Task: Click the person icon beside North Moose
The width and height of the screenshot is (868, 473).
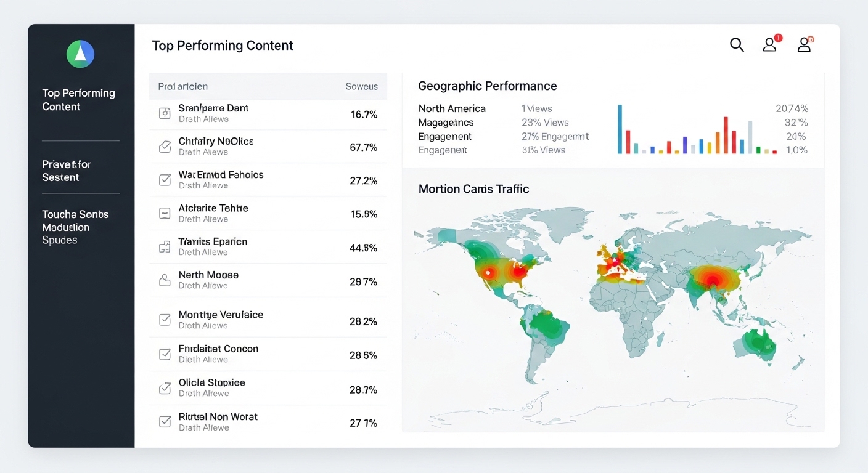Action: [165, 280]
